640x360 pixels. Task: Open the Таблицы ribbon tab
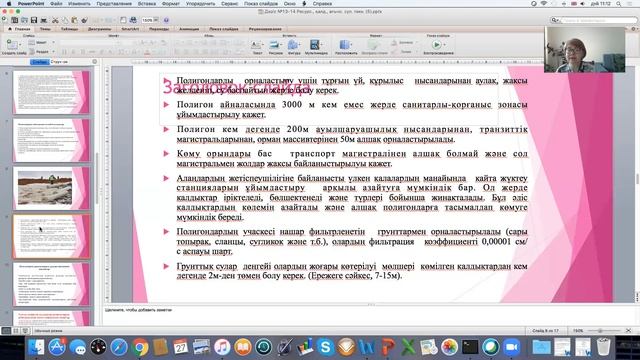tap(69, 29)
